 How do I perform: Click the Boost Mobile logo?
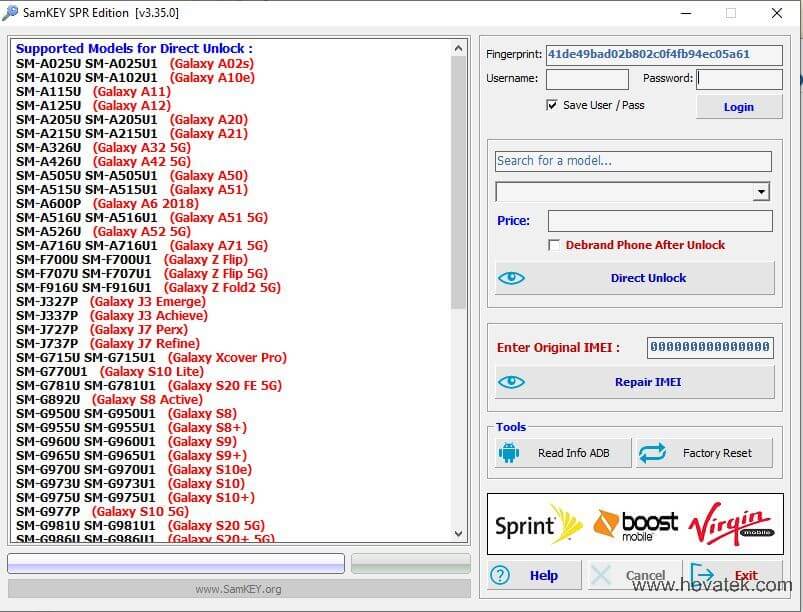636,524
